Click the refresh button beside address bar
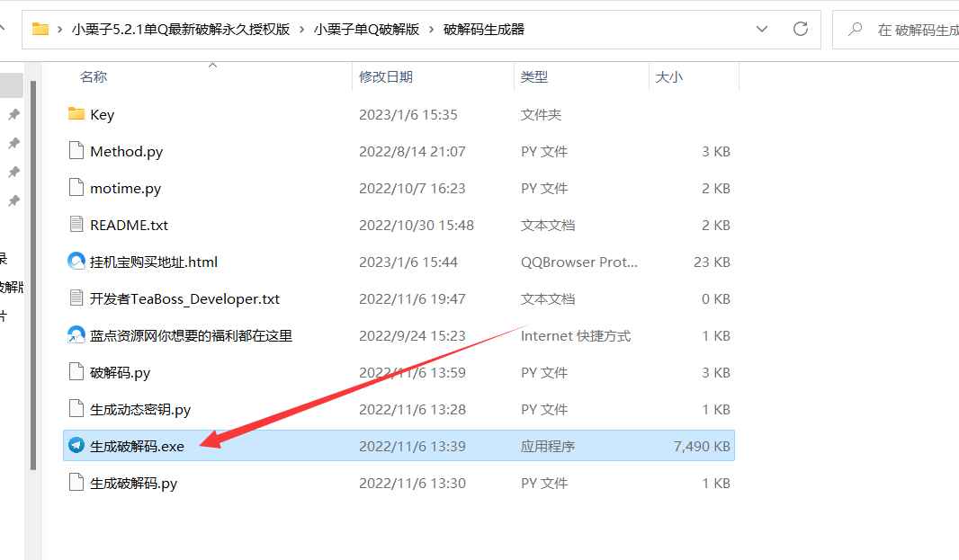Viewport: 959px width, 560px height. point(800,29)
